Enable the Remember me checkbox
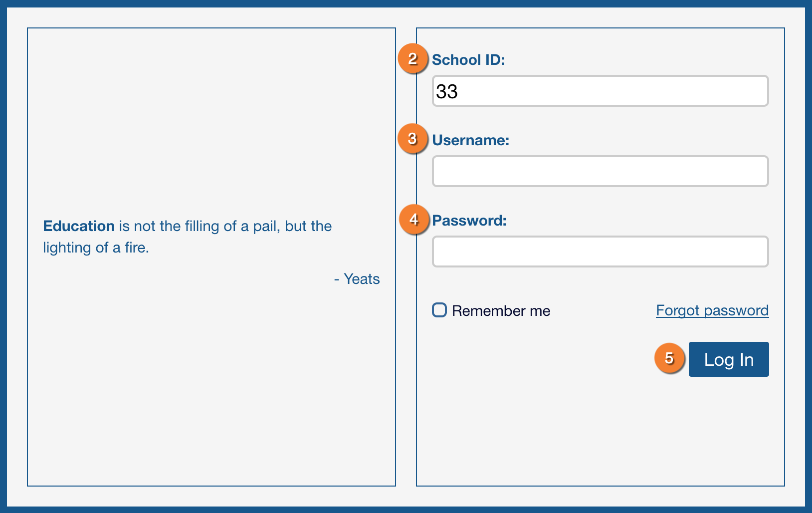The image size is (812, 513). [x=439, y=310]
